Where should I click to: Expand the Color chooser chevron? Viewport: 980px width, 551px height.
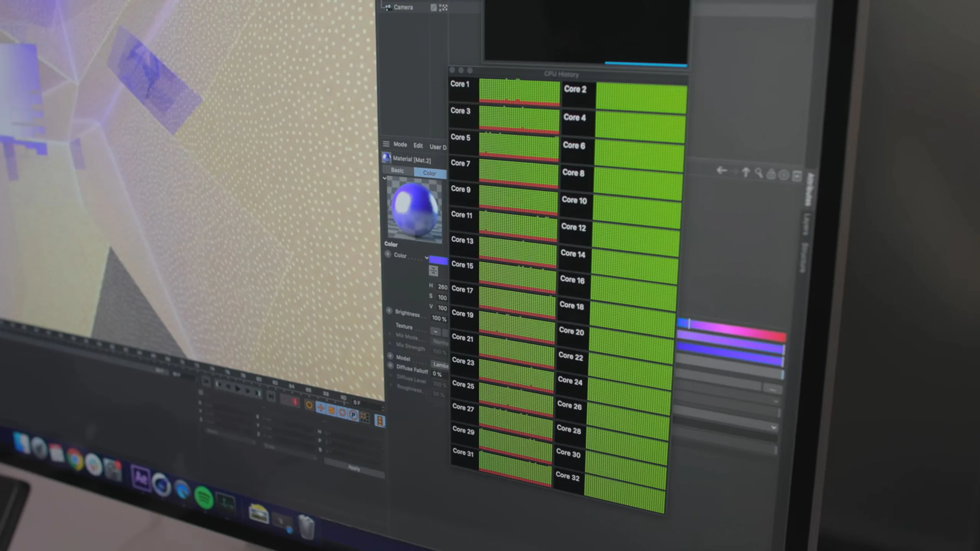click(426, 258)
